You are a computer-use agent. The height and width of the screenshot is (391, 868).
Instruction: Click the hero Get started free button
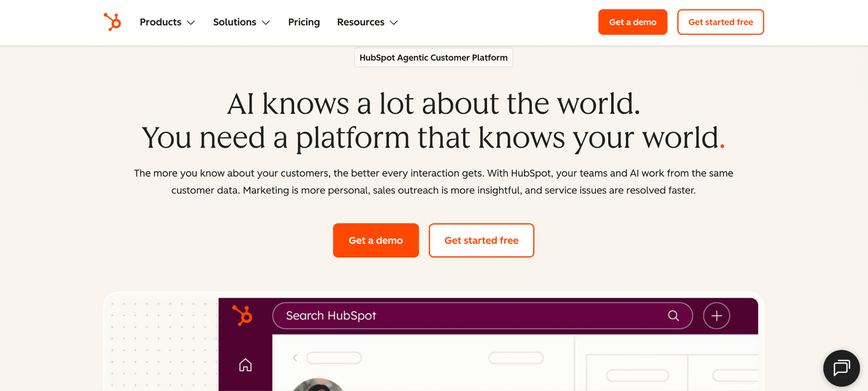[x=481, y=240]
